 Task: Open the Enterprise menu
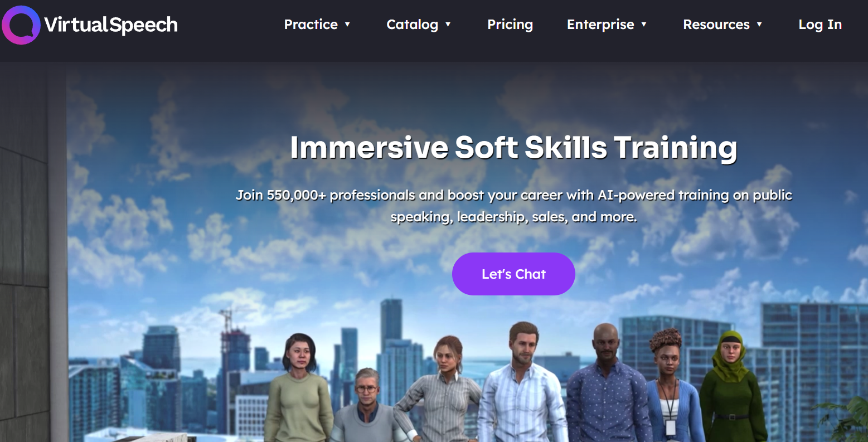point(600,25)
